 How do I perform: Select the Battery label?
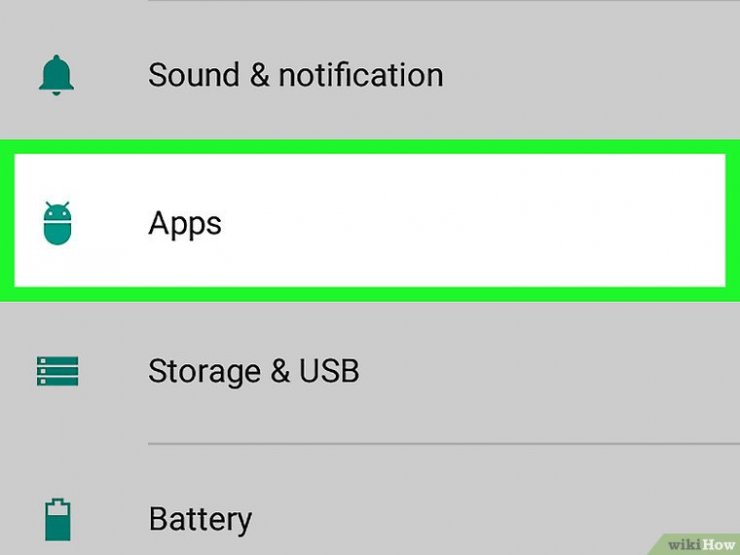pyautogui.click(x=200, y=520)
